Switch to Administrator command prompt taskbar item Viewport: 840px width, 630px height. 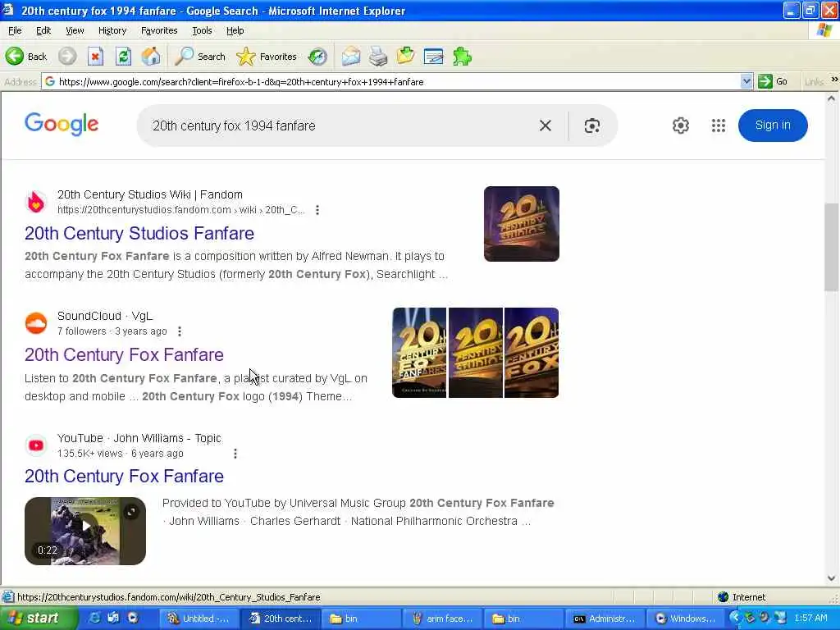pos(605,619)
